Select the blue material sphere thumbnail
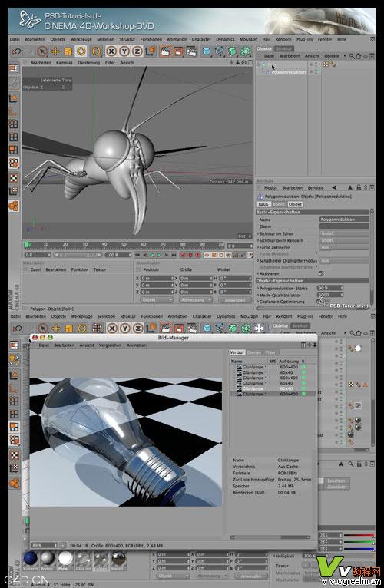The height and width of the screenshot is (588, 384). (x=31, y=558)
